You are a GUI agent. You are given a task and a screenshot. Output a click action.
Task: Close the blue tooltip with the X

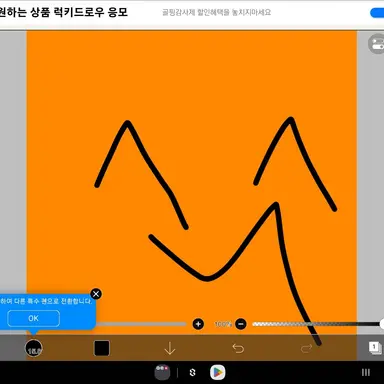pos(96,294)
